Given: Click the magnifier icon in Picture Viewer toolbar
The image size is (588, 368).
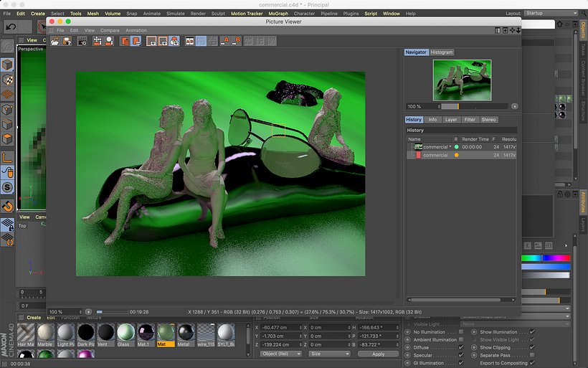Looking at the screenshot, I should [109, 42].
